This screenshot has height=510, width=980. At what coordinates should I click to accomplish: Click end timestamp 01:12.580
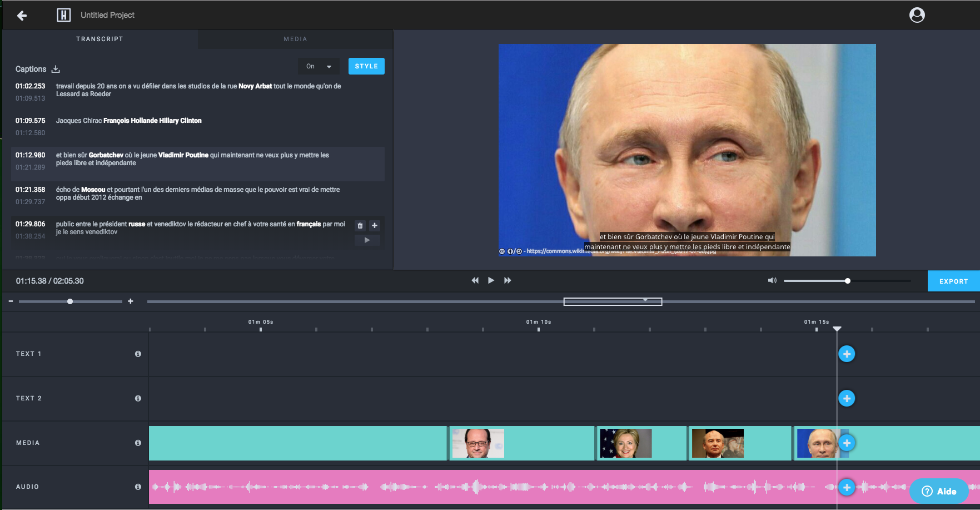tap(30, 133)
